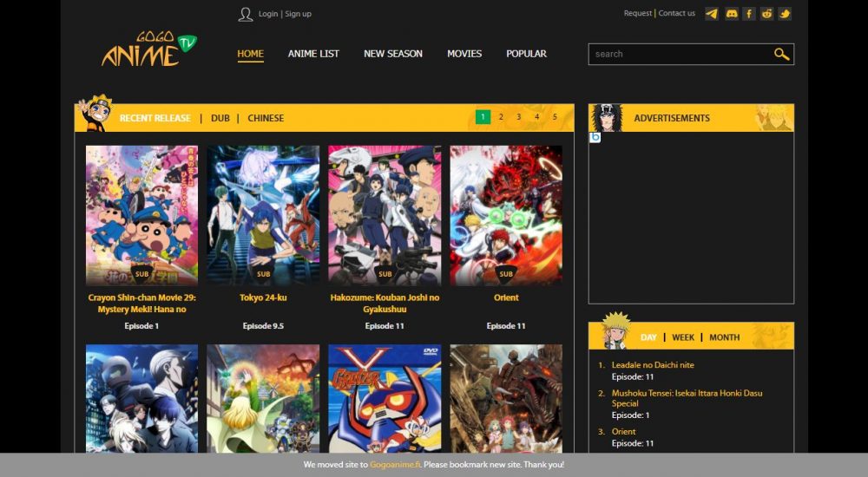Click the small ad info icon under Advertisements
This screenshot has width=868, height=477.
pyautogui.click(x=595, y=137)
